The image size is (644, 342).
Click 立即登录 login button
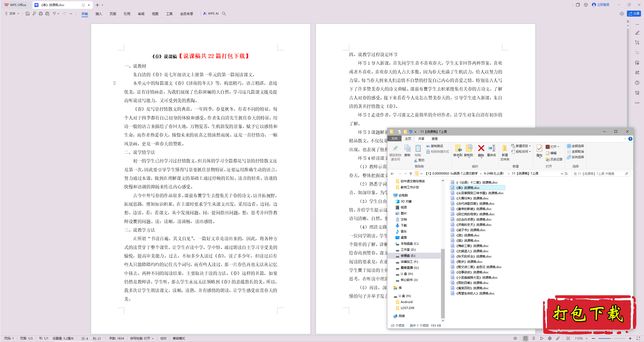point(601,5)
